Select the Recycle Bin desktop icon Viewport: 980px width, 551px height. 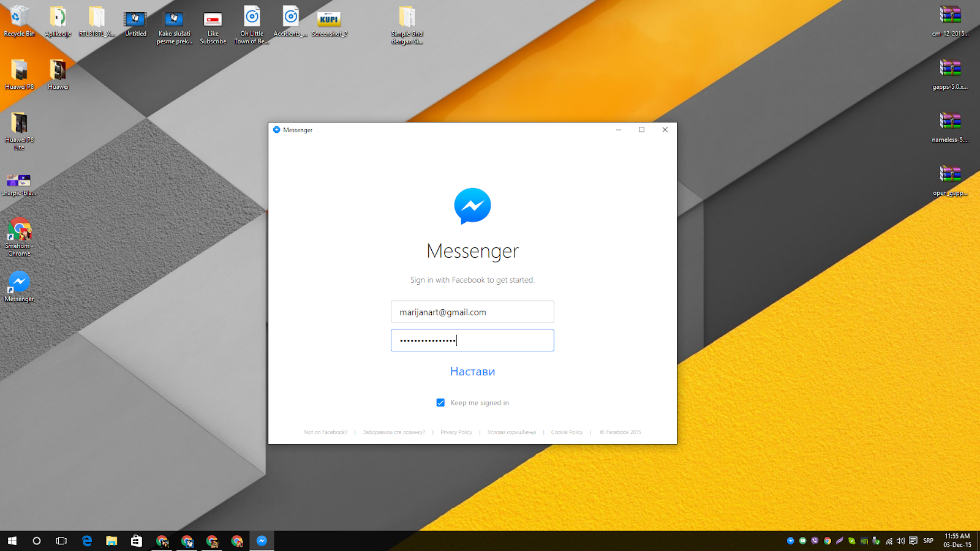pyautogui.click(x=19, y=22)
